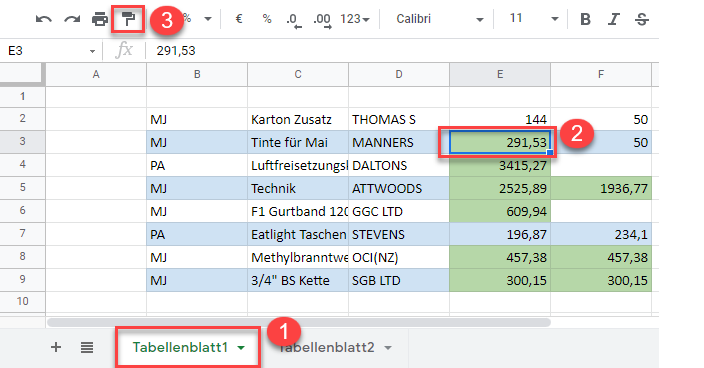Screen dimensions: 704x368
Task: Select column B header
Action: point(197,74)
